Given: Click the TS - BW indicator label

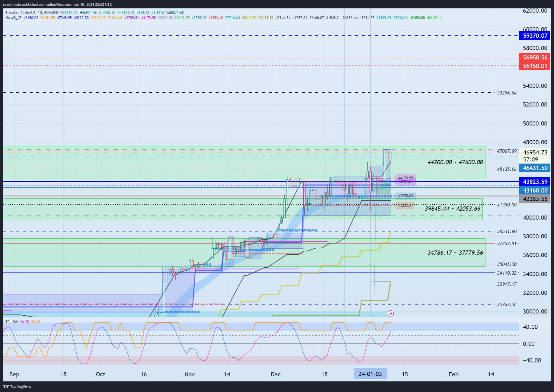Looking at the screenshot, I should pos(12,322).
